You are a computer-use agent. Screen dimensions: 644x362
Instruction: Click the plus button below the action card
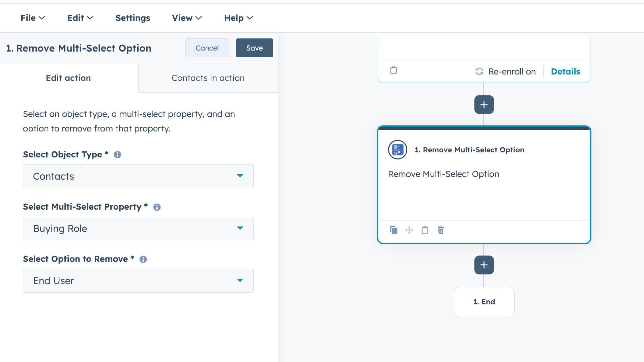click(x=484, y=265)
